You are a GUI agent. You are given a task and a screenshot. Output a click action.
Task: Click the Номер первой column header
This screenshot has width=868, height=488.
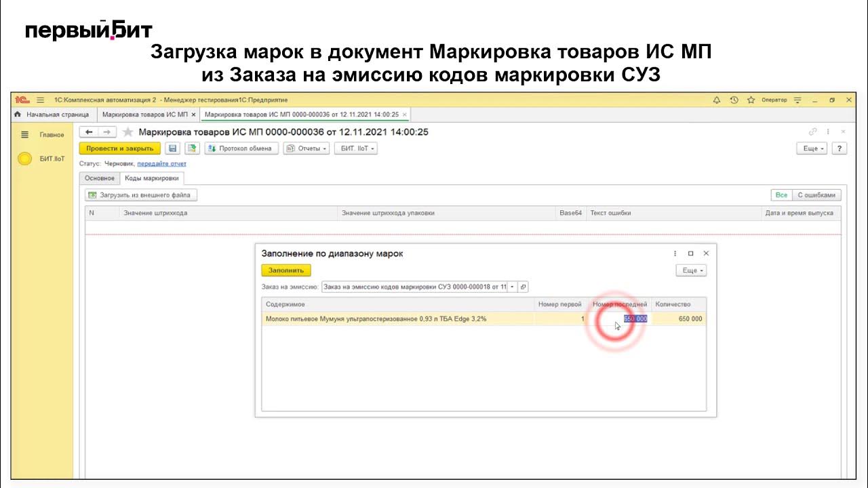[x=560, y=304]
